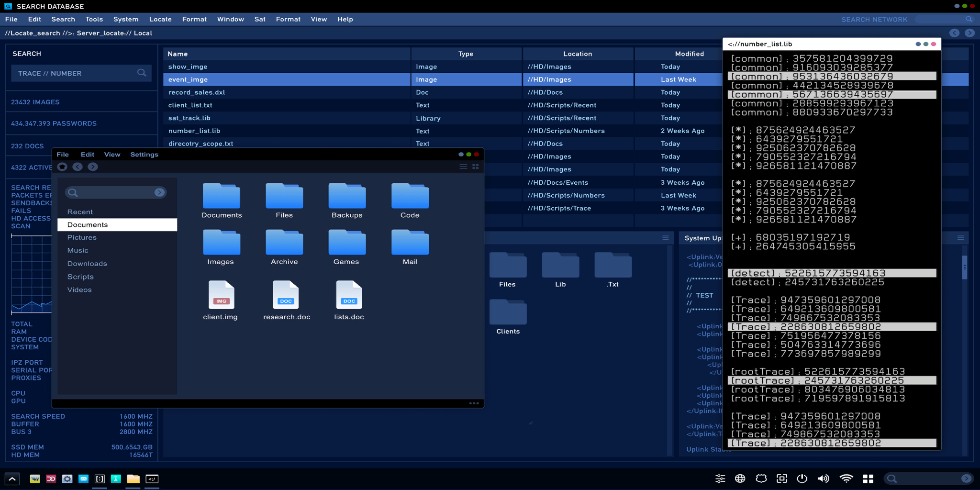Open the blue mail app in the taskbar

click(x=84, y=479)
